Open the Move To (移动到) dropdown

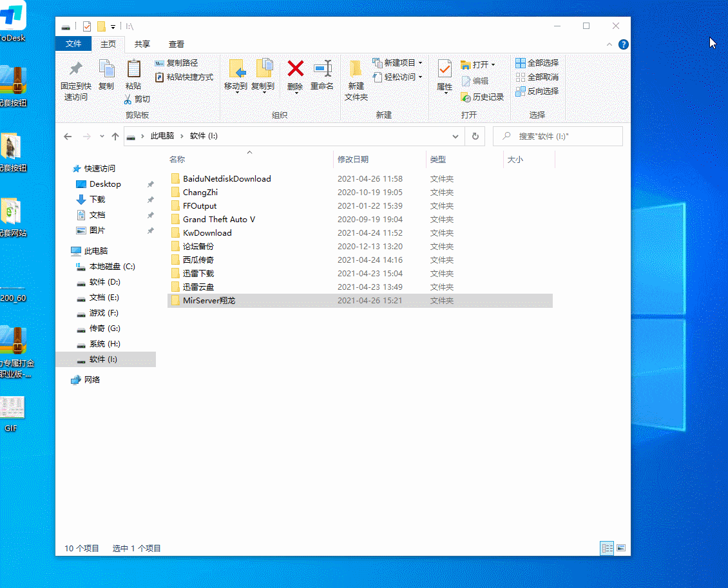pyautogui.click(x=236, y=92)
